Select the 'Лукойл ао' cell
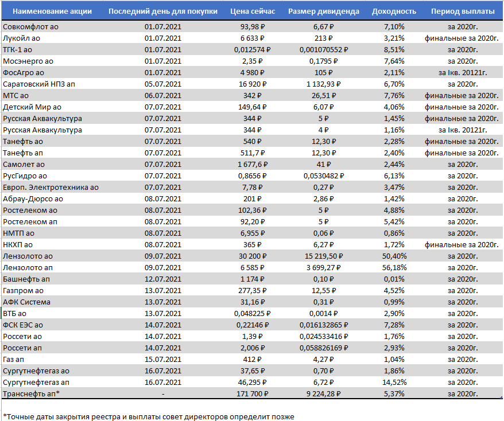This screenshot has height=421, width=504. (x=22, y=38)
